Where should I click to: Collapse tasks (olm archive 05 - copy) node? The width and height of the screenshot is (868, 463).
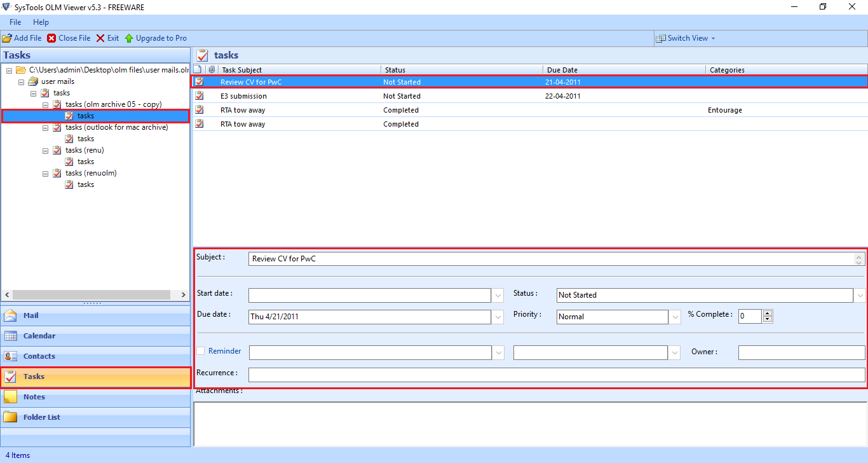pyautogui.click(x=46, y=104)
